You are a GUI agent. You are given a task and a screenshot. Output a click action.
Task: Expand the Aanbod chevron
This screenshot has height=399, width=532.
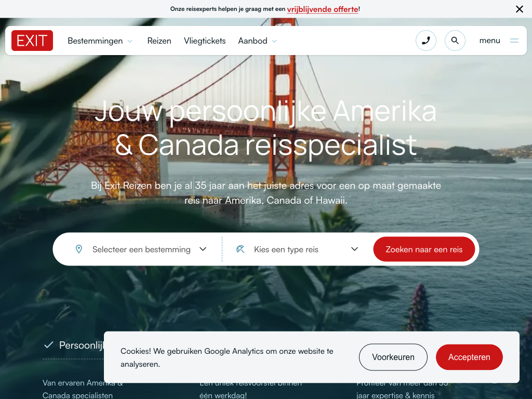(x=274, y=41)
